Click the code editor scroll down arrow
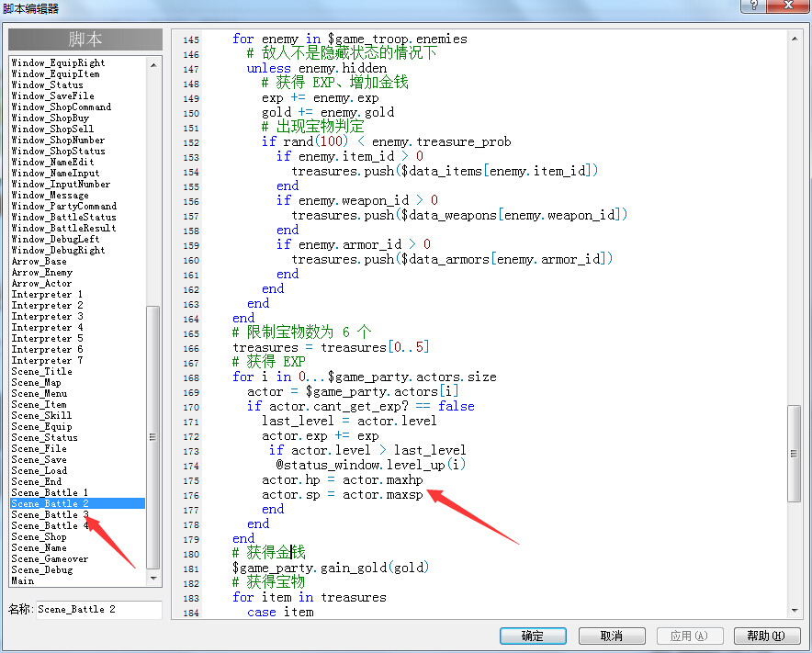812x653 pixels. coord(795,611)
